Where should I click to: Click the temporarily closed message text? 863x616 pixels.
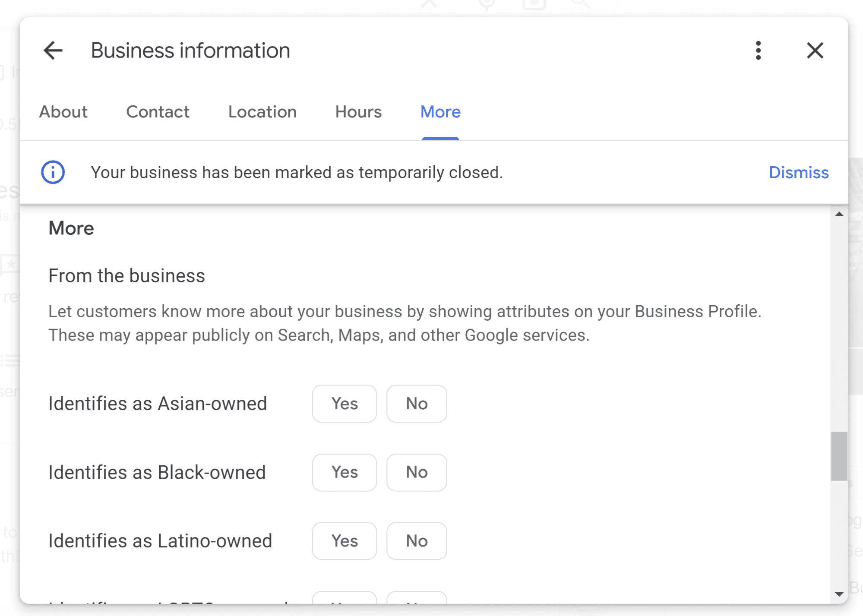(297, 172)
